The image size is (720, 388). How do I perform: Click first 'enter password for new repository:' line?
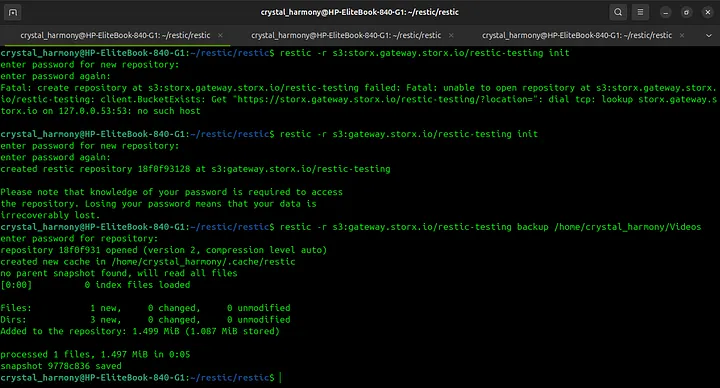pos(90,65)
